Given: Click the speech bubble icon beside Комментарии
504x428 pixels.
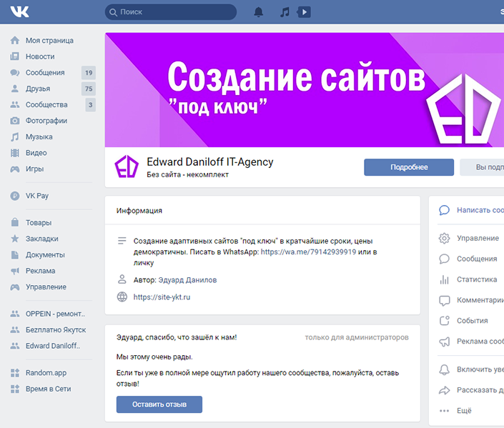Looking at the screenshot, I should (444, 300).
